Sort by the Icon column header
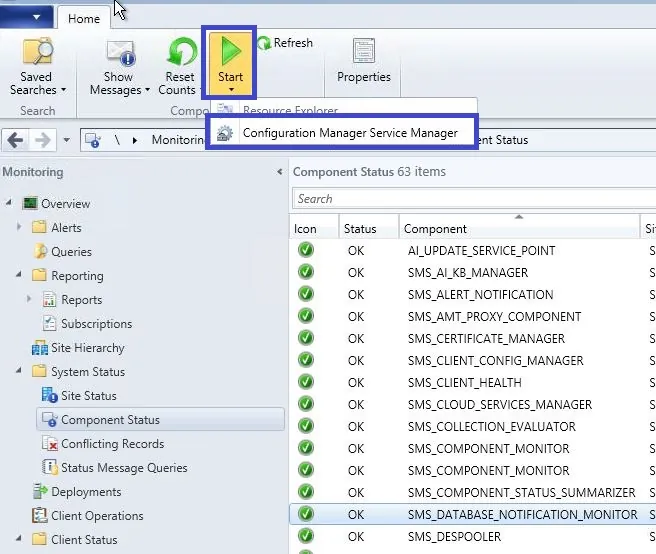 pyautogui.click(x=314, y=228)
